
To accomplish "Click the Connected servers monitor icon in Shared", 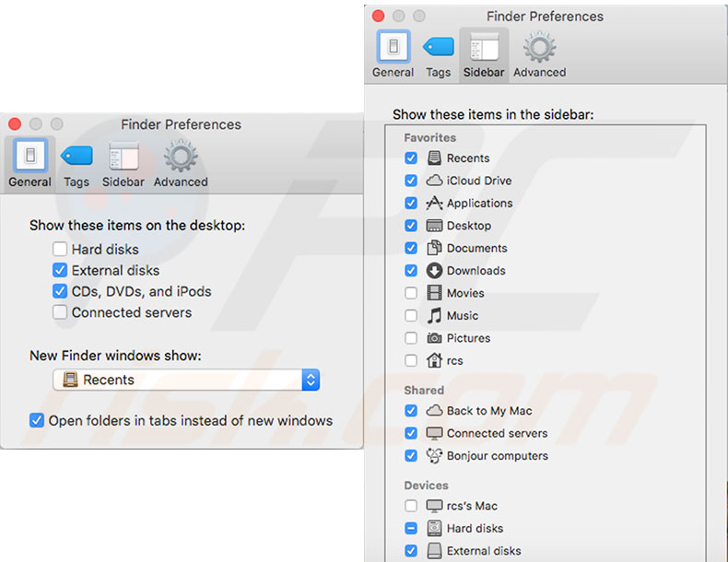I will tap(434, 433).
